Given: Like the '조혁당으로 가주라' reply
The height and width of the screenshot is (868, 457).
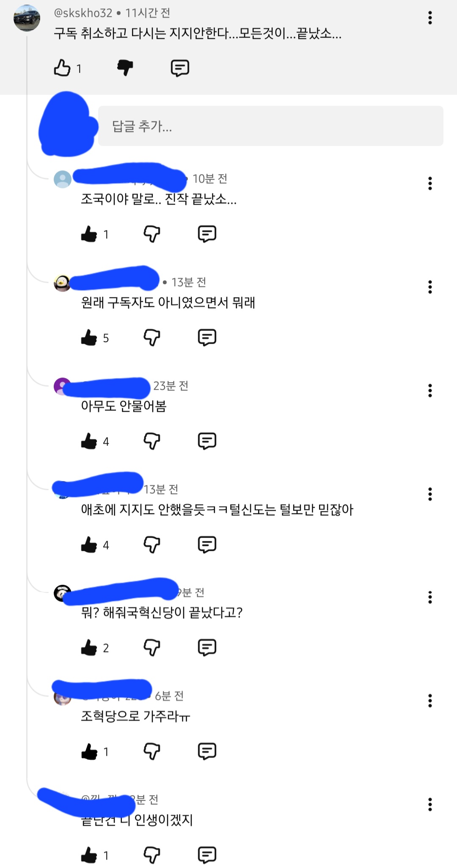Looking at the screenshot, I should point(89,751).
